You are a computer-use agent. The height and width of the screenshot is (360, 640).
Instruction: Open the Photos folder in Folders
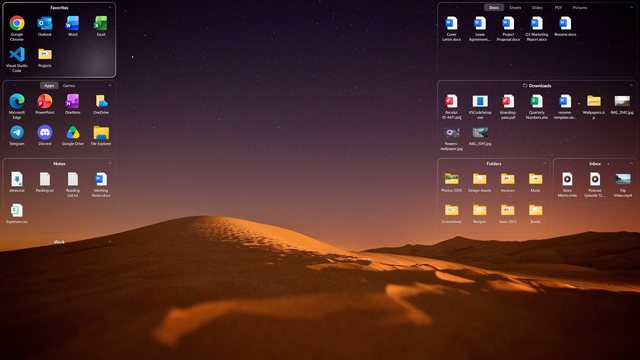point(451,179)
